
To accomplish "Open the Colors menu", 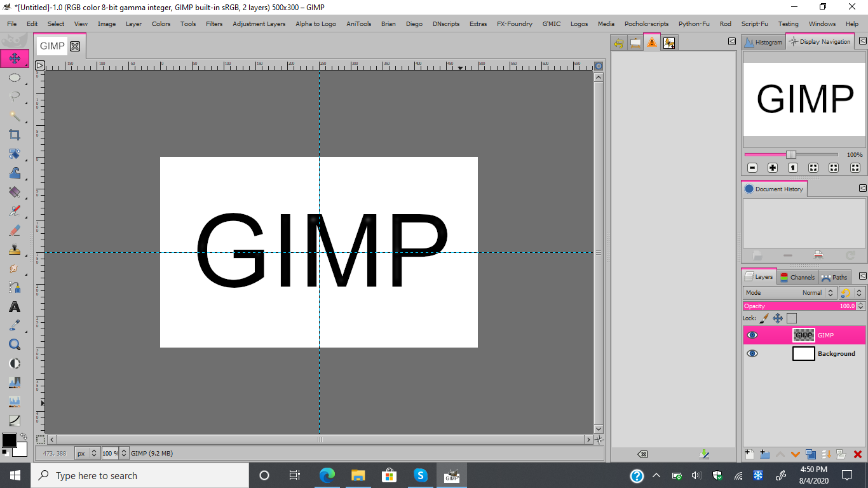I will [x=161, y=24].
